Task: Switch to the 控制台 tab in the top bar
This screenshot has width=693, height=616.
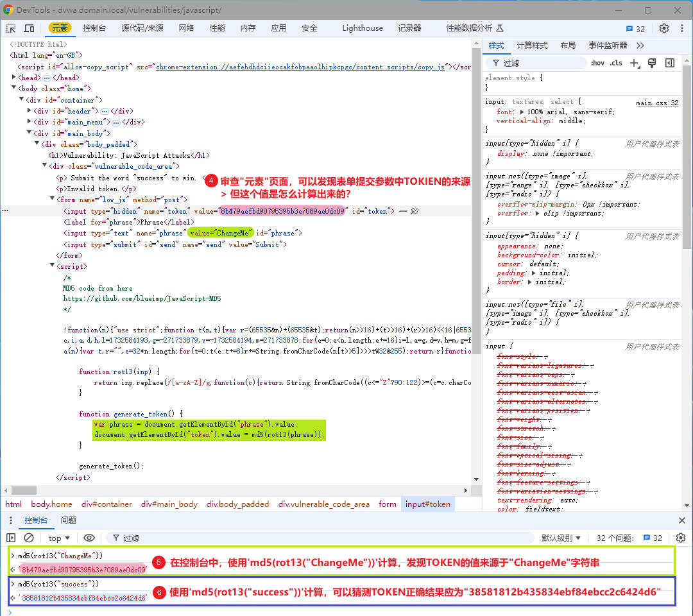Action: (x=94, y=28)
